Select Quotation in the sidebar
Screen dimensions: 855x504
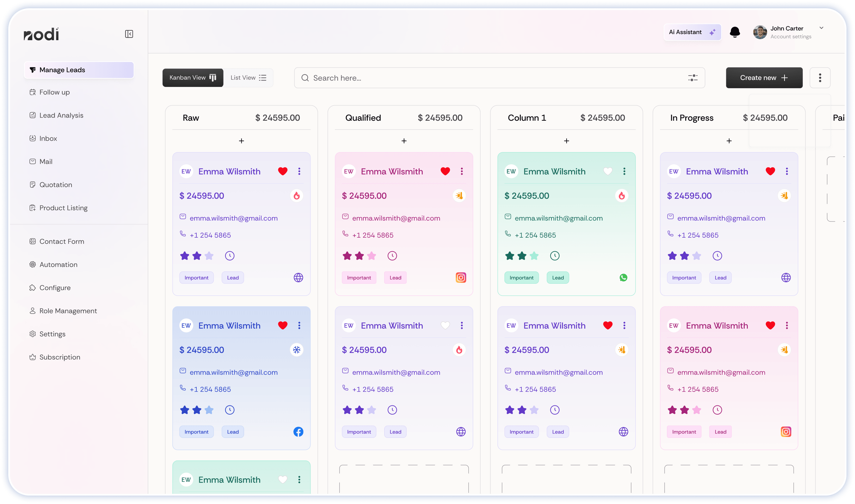pos(55,185)
